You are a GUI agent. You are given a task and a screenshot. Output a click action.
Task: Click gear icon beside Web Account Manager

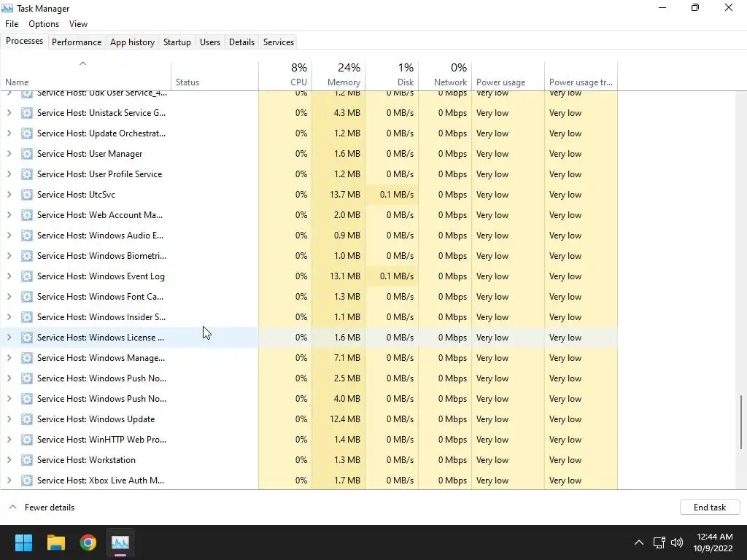pos(27,215)
